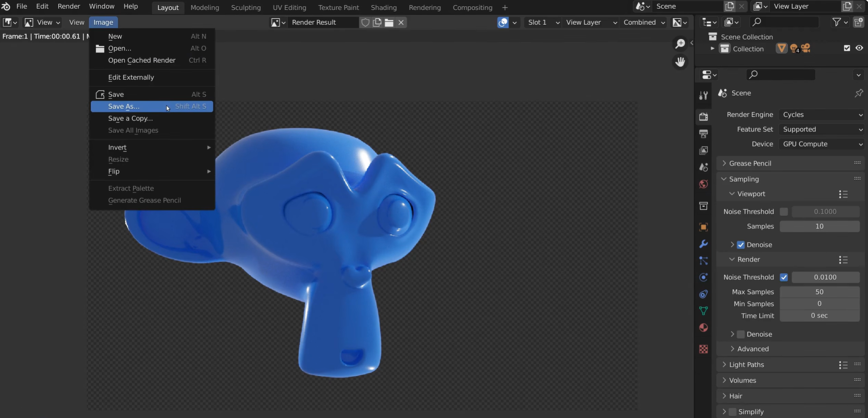
Task: Select the pan hand tool in viewer
Action: tap(680, 62)
